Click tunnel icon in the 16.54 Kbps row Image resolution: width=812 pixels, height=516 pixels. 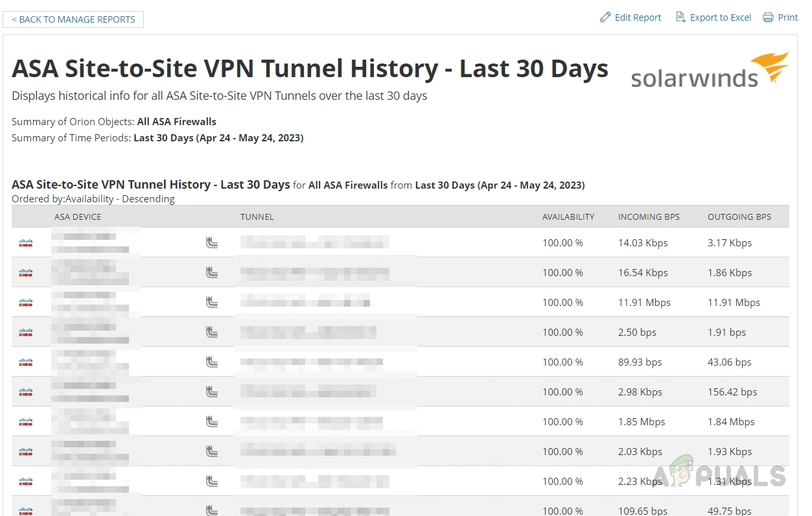[211, 273]
